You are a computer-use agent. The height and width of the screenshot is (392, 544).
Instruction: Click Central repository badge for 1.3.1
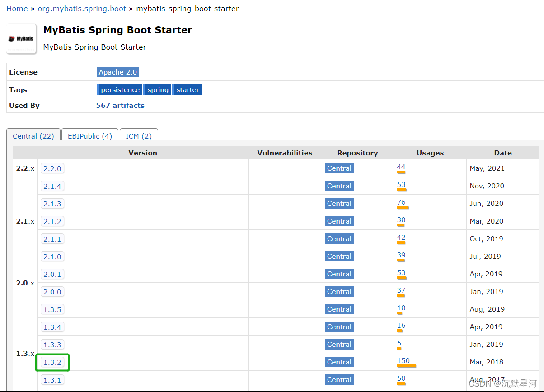click(x=339, y=380)
